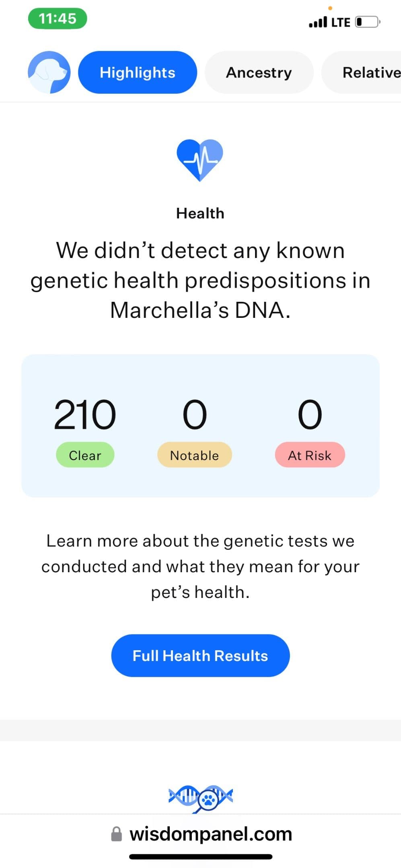The height and width of the screenshot is (868, 401).
Task: Tap the green 11:45 time pill
Action: [58, 18]
